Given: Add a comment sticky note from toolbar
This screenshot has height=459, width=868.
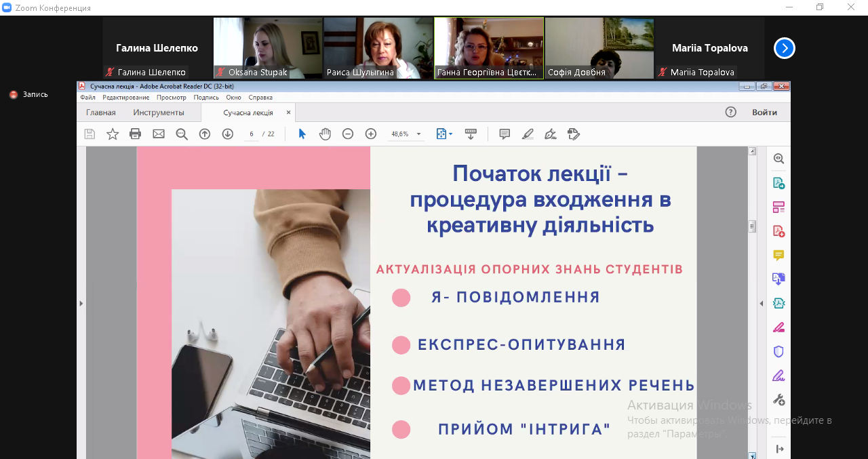Looking at the screenshot, I should pyautogui.click(x=505, y=134).
